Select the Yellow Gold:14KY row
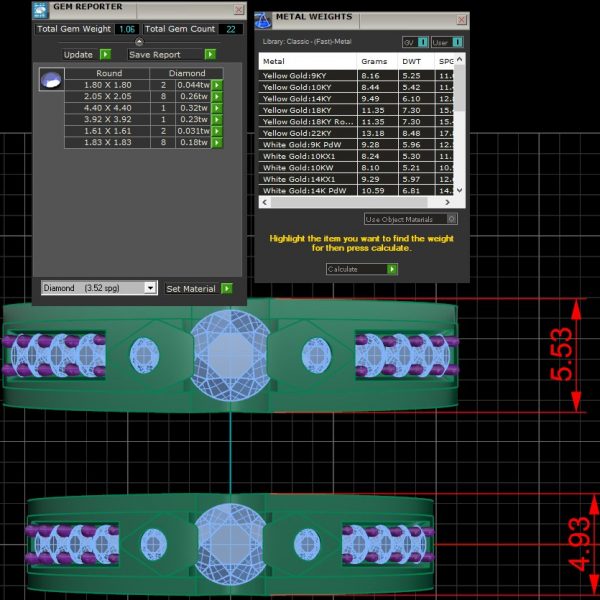This screenshot has width=600, height=600. 356,98
